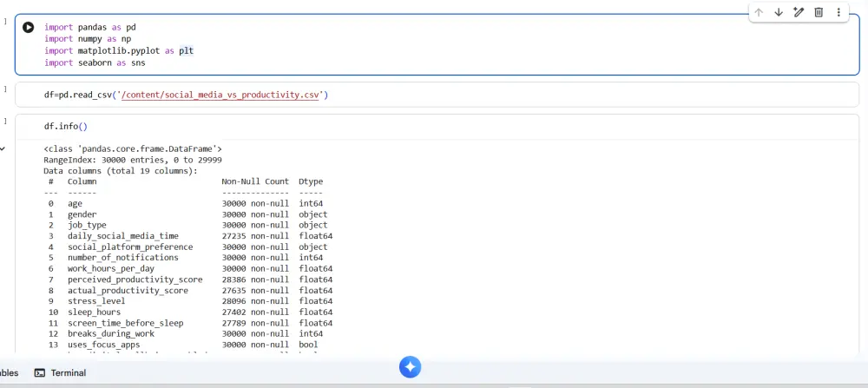Open the cell more options menu
Image resolution: width=868 pixels, height=388 pixels.
tap(838, 12)
